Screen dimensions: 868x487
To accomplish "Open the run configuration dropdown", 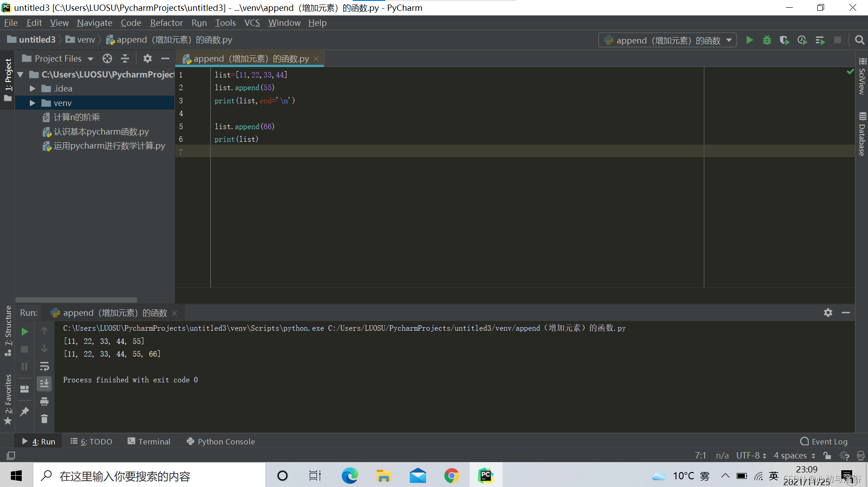I will pos(667,40).
